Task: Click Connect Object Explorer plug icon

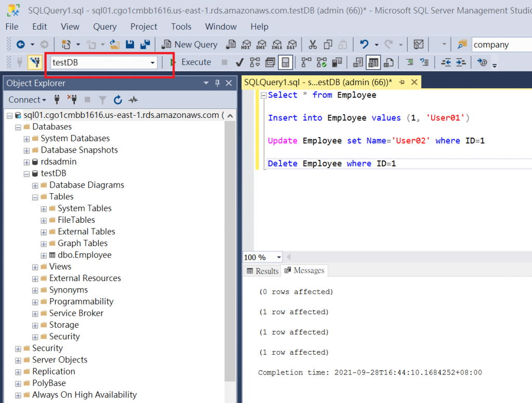Action: 57,99
